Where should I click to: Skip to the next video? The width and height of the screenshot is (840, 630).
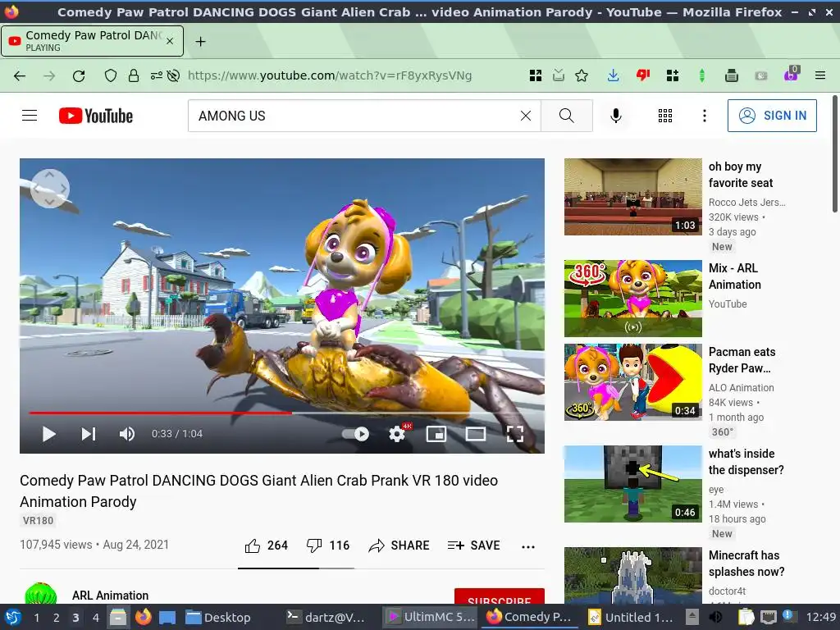(x=89, y=434)
